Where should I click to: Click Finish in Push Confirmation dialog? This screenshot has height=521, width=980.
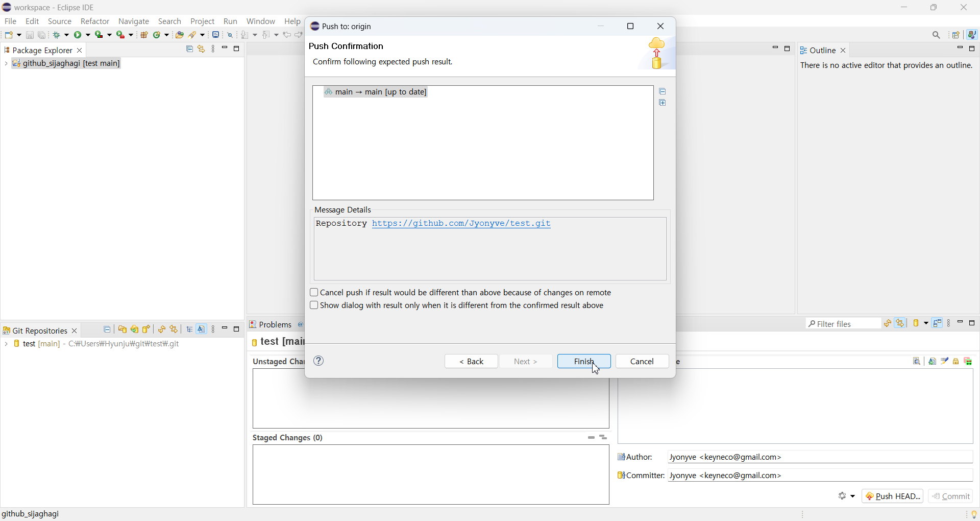584,362
